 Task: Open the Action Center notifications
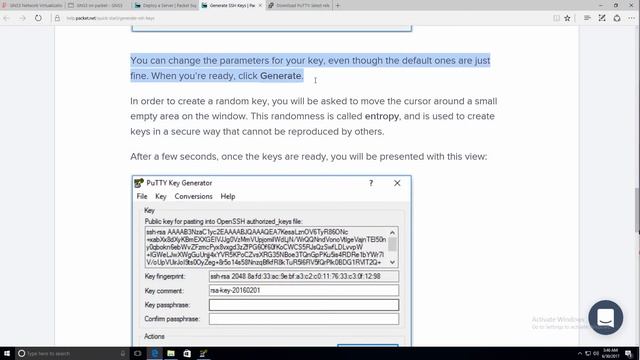(x=629, y=353)
